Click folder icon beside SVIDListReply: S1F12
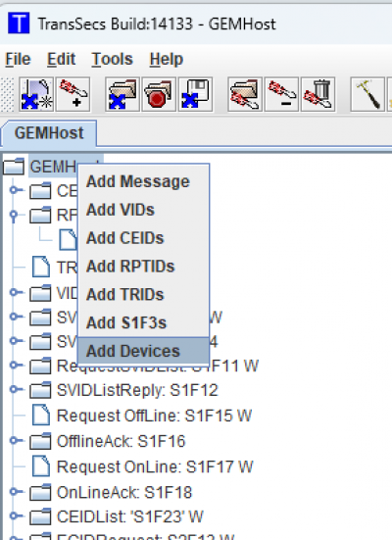This screenshot has height=540, width=392. [40, 390]
